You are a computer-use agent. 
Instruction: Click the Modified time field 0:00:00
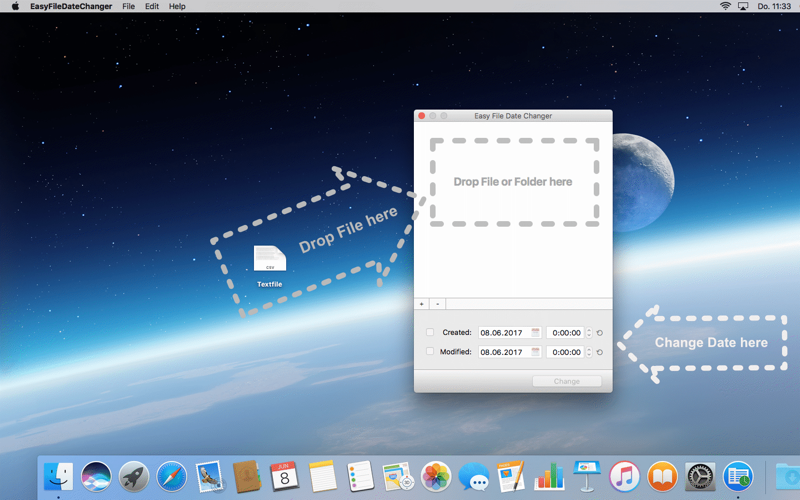(x=565, y=352)
